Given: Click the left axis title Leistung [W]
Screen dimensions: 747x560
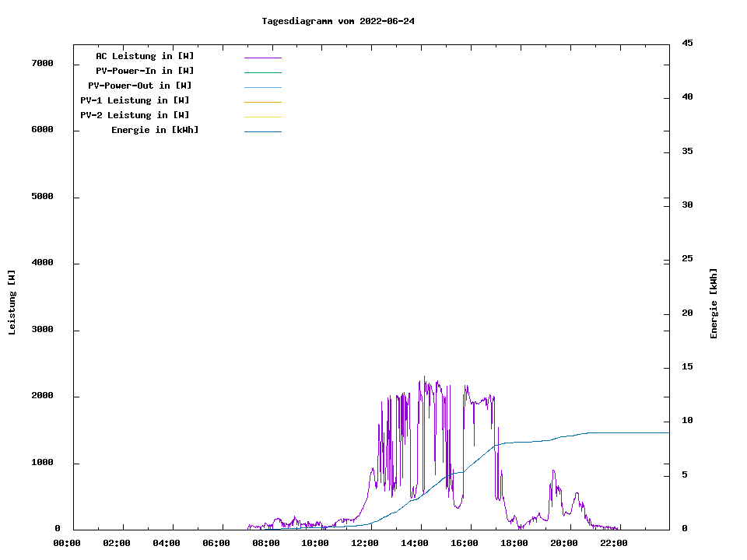Looking at the screenshot, I should tap(12, 303).
